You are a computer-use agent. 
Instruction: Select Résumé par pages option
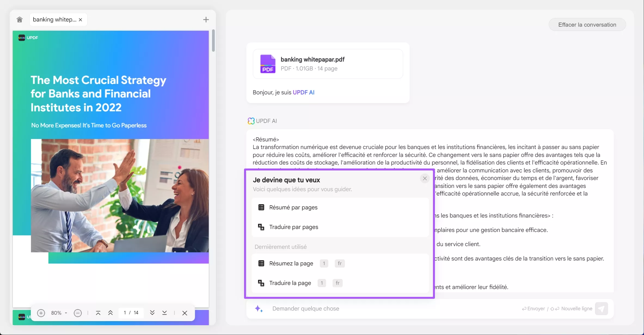tap(293, 207)
